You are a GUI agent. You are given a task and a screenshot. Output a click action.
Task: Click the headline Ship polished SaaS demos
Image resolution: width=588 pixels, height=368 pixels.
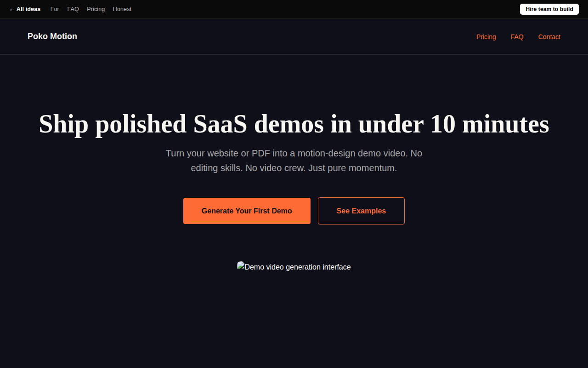294,124
